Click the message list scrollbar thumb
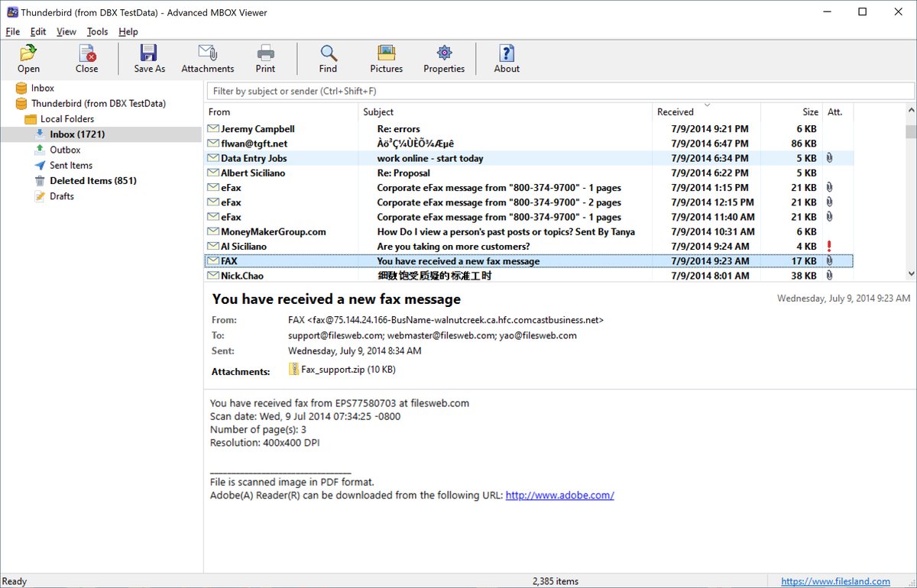 pos(910,131)
